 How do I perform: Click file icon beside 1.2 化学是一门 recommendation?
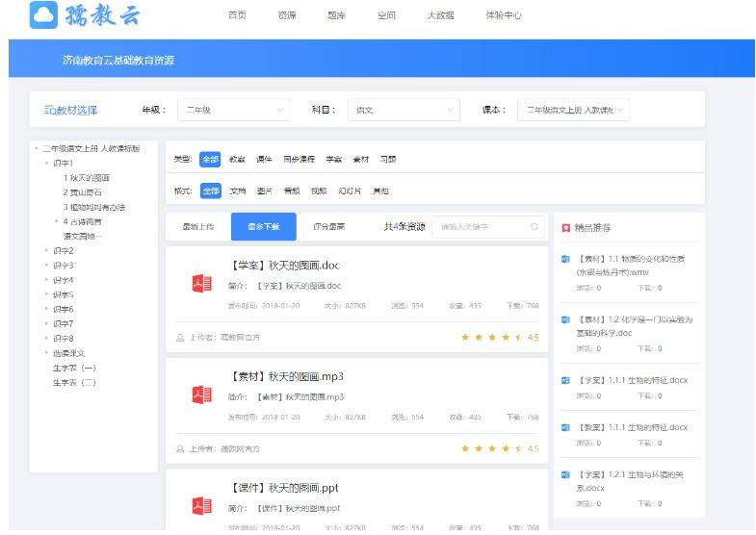pos(565,319)
